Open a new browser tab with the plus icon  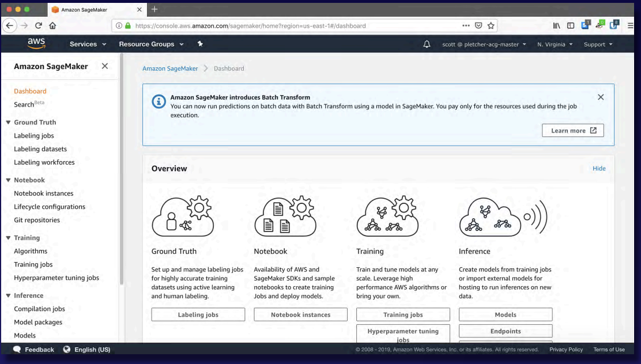tap(154, 9)
